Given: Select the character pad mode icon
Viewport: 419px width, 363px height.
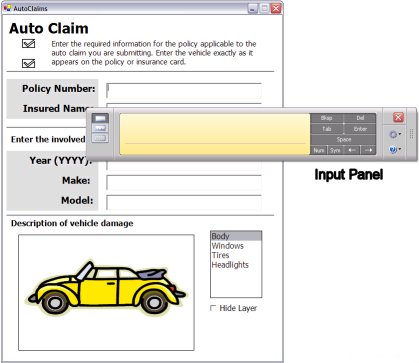Looking at the screenshot, I should tap(100, 128).
